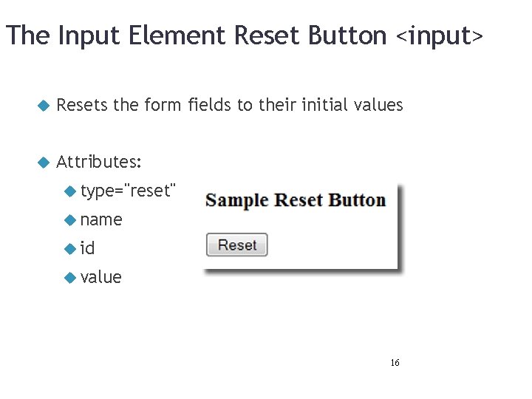
Task: Click the bullet marker beside 'id'
Action: pyautogui.click(x=70, y=248)
